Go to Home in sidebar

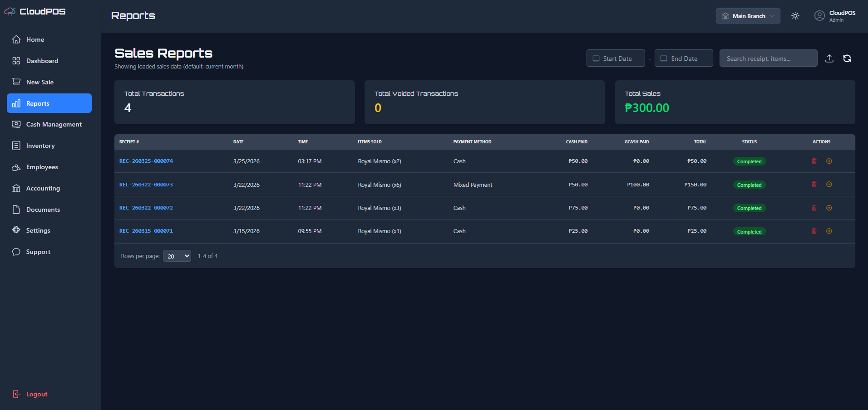tap(49, 39)
